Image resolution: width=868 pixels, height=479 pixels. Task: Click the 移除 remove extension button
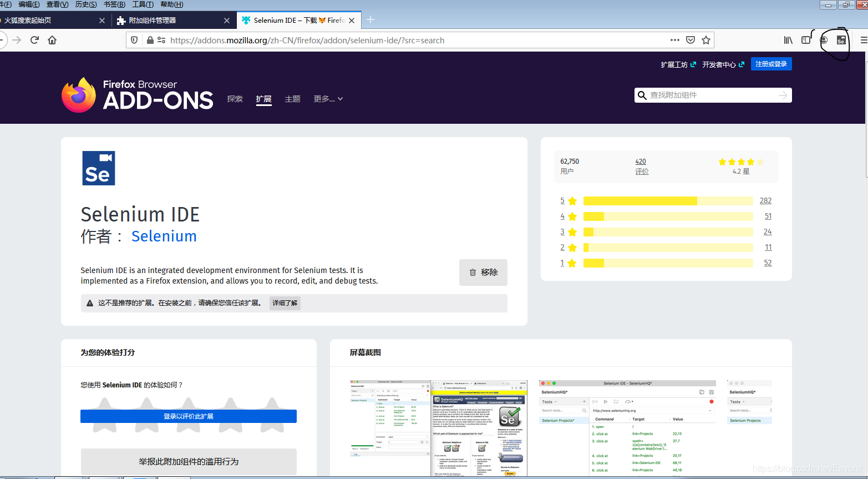[483, 273]
